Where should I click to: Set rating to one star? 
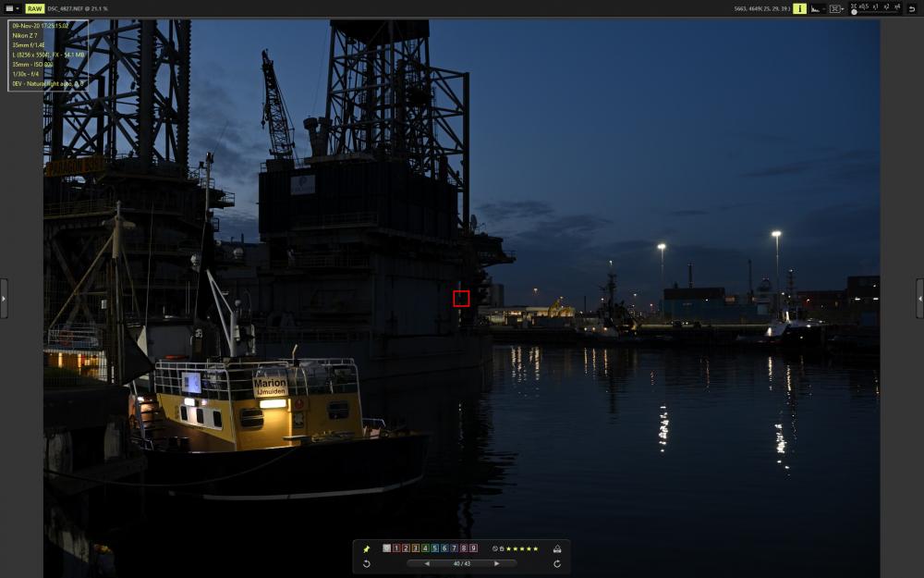click(x=509, y=548)
